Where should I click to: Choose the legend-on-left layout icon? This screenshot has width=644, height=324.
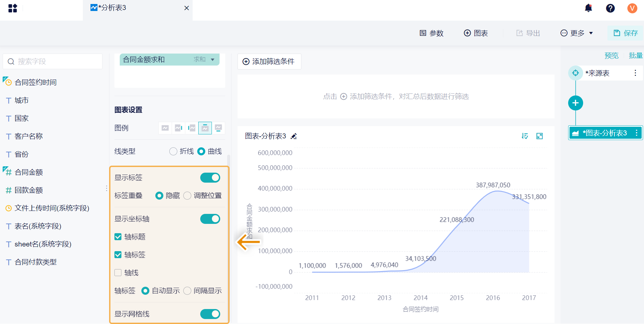(192, 128)
